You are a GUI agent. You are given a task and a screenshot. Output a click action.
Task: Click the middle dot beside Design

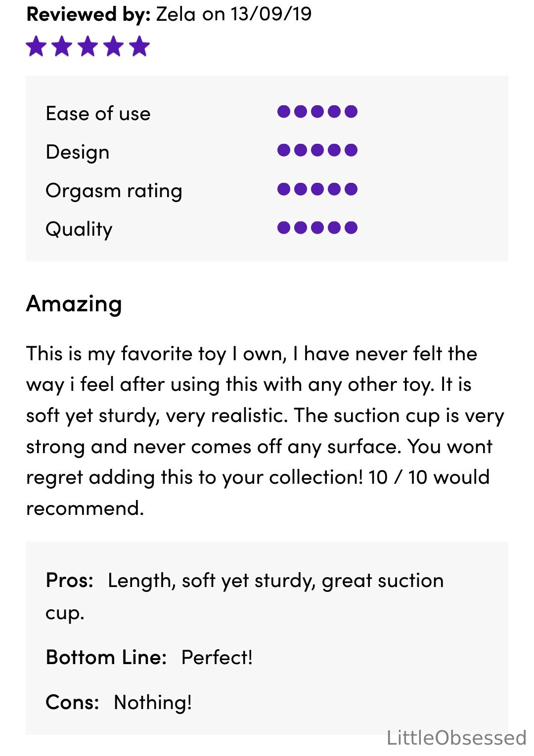(x=317, y=150)
